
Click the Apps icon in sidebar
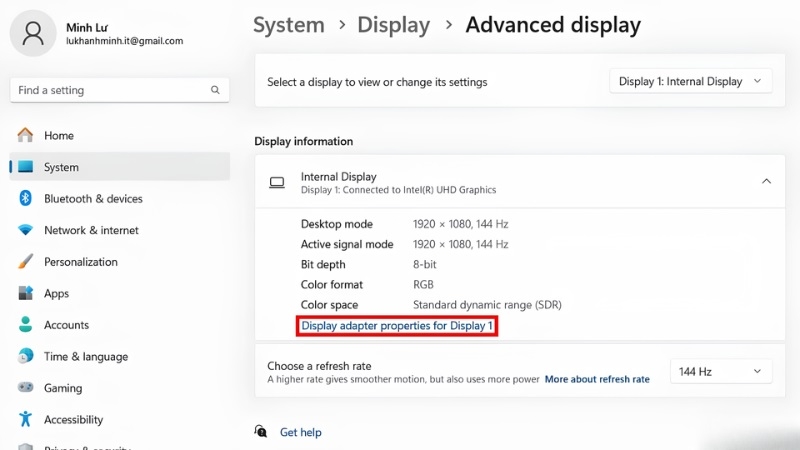tap(25, 293)
